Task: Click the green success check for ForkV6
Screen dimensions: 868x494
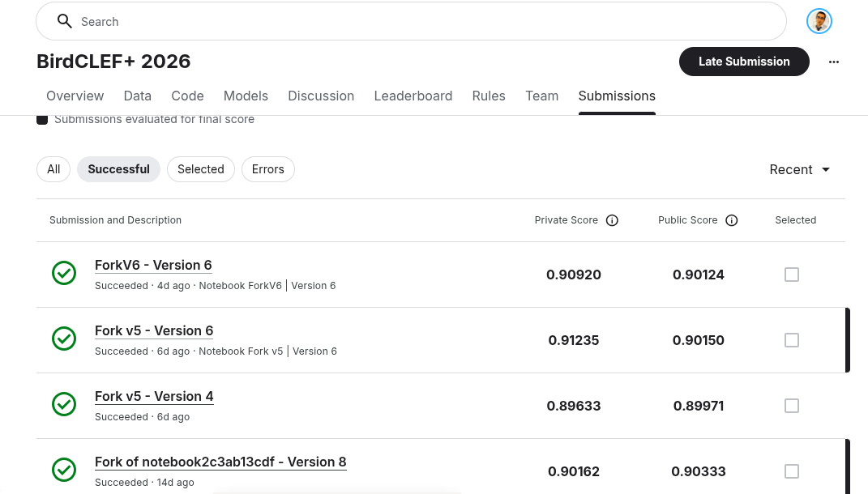Action: [x=64, y=273]
